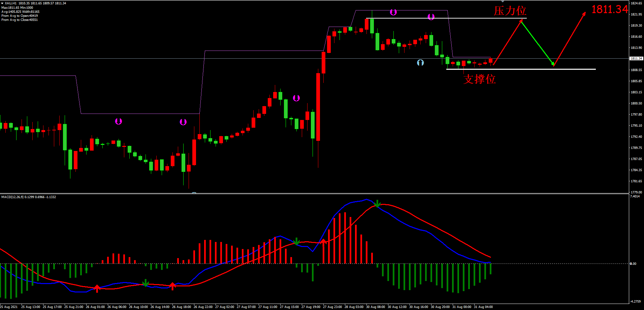Screen dimensions: 644x310
Task: Click 1808.55 on the price scale
Action: coord(636,70)
